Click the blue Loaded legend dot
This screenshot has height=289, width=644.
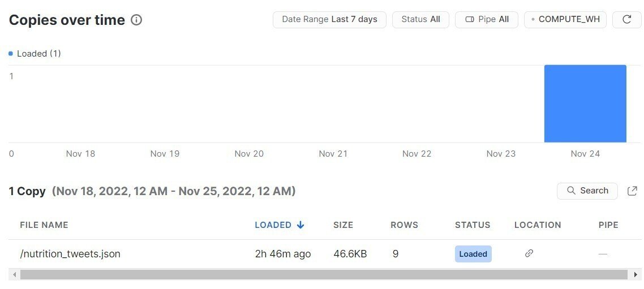coord(11,53)
